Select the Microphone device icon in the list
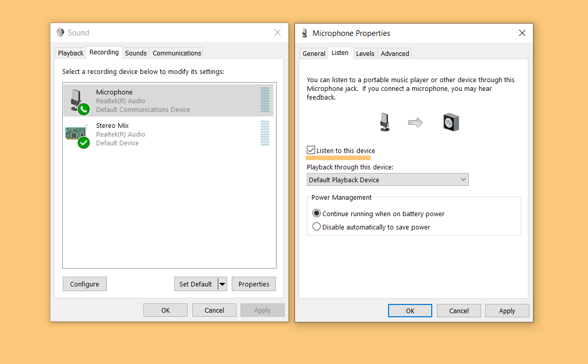The height and width of the screenshot is (364, 588). (x=76, y=100)
